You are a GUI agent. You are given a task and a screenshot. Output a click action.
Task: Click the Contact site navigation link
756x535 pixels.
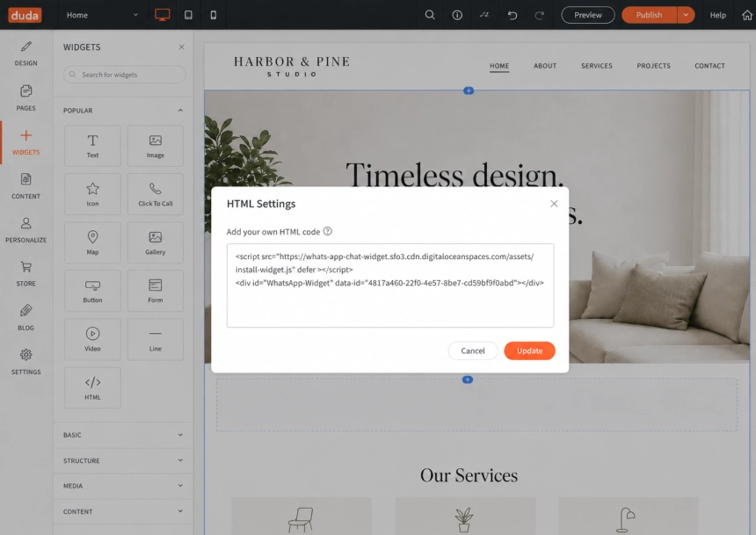click(x=709, y=66)
